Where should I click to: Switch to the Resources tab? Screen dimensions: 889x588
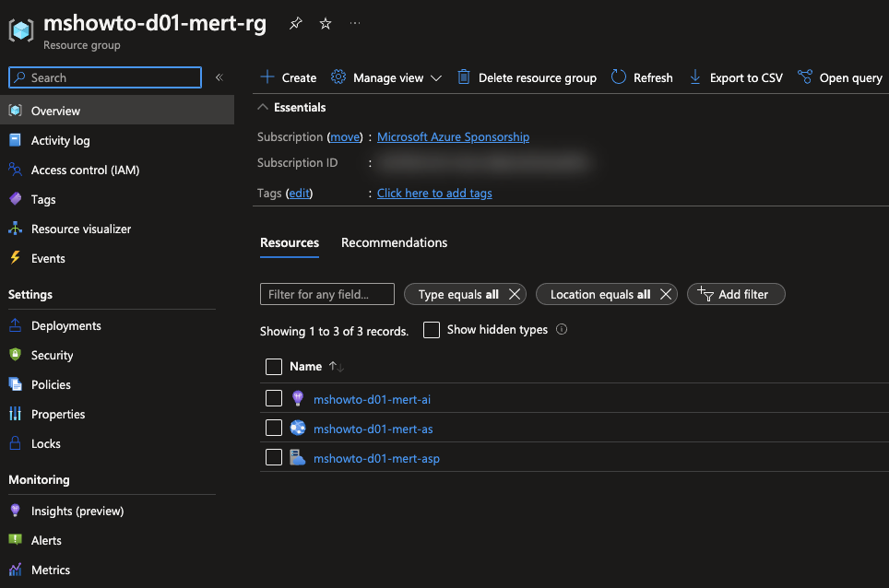[x=290, y=243]
